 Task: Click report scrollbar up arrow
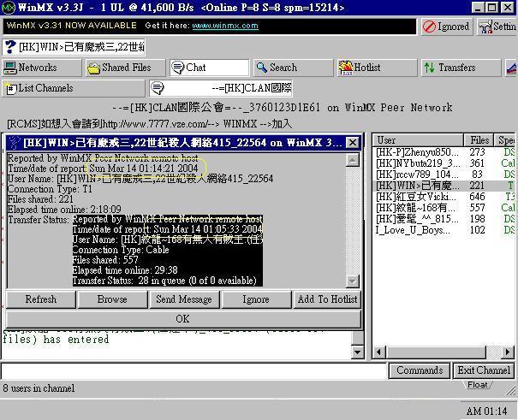(x=353, y=160)
